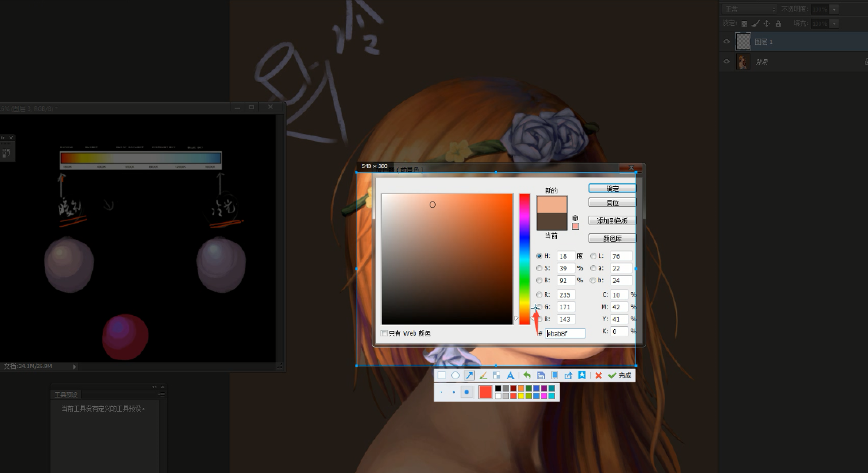Toggle visibility of 图层 1 layer
The image size is (868, 473).
pyautogui.click(x=727, y=42)
